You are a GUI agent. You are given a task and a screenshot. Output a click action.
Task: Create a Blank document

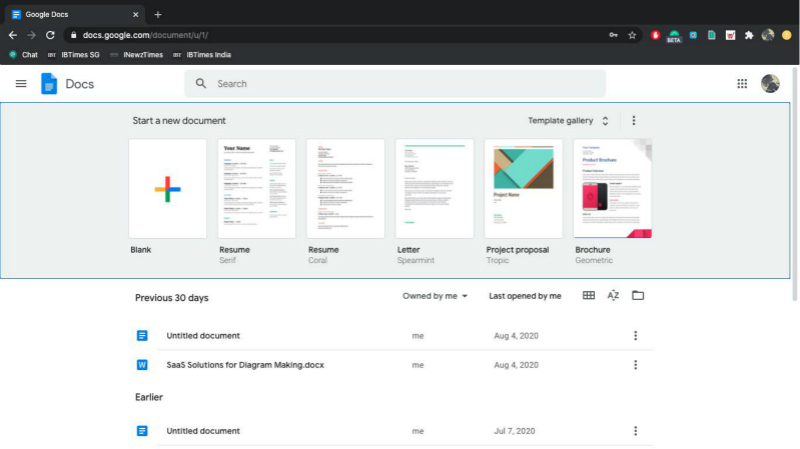pos(168,188)
